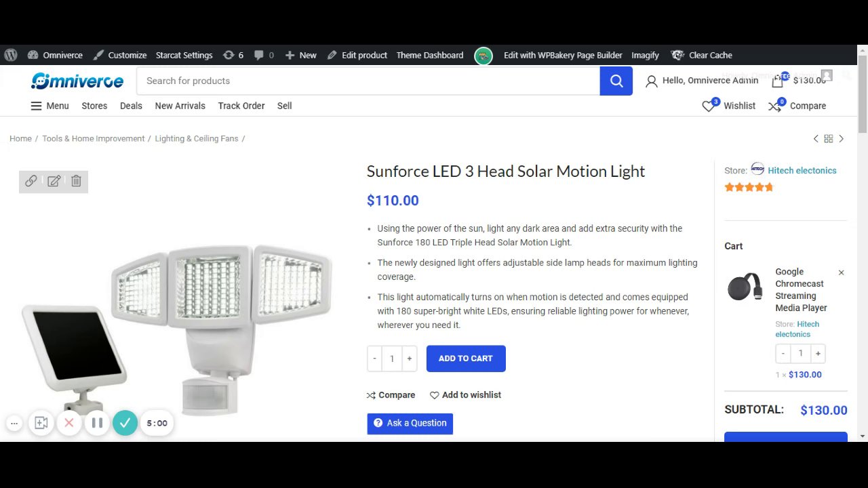The image size is (868, 488).
Task: Pause the screen recording
Action: [x=97, y=423]
